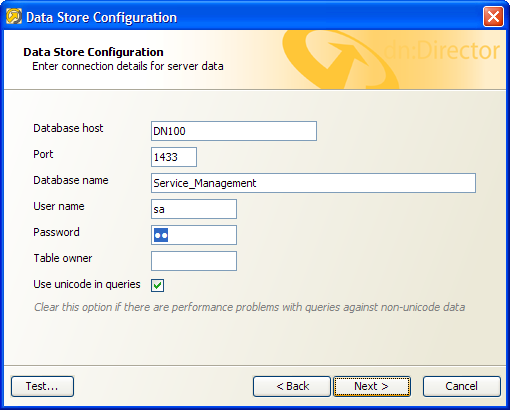The width and height of the screenshot is (510, 410).
Task: Close the Data Store Configuration dialog
Action: (493, 17)
